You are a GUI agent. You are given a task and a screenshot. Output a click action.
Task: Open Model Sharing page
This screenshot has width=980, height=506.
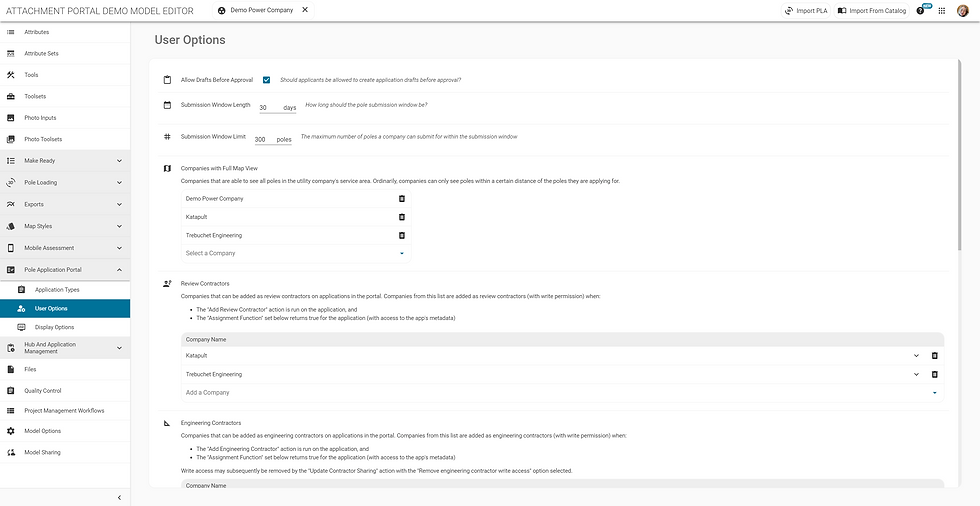pos(65,452)
